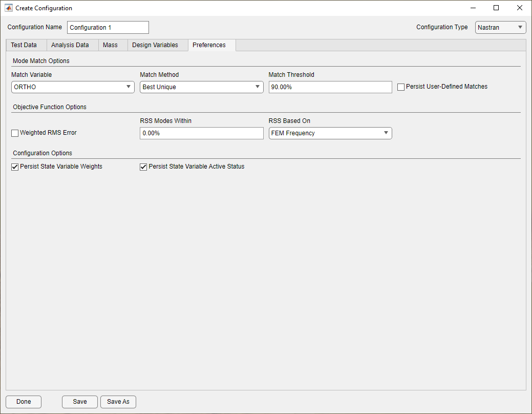This screenshot has width=532, height=414.
Task: Click the Match Method label
Action: click(159, 75)
